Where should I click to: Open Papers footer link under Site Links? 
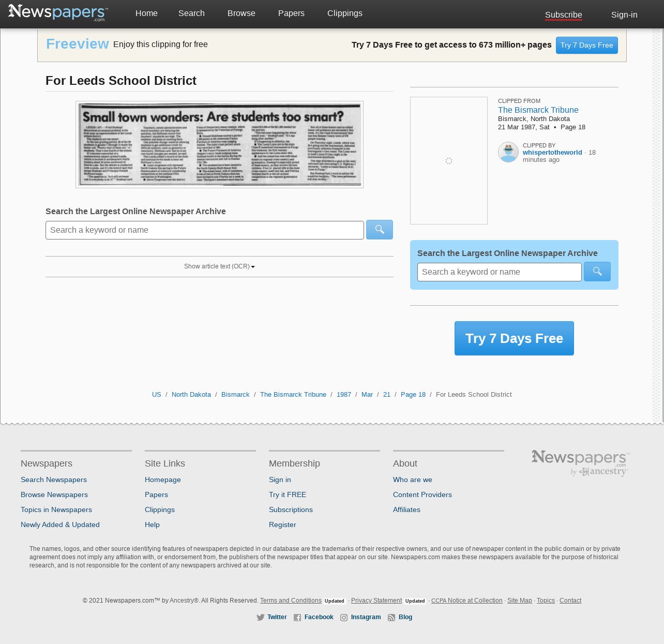pyautogui.click(x=156, y=495)
